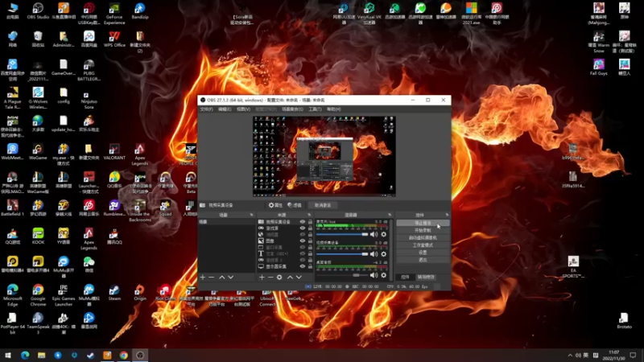Toggle visibility of the last source

click(x=303, y=266)
